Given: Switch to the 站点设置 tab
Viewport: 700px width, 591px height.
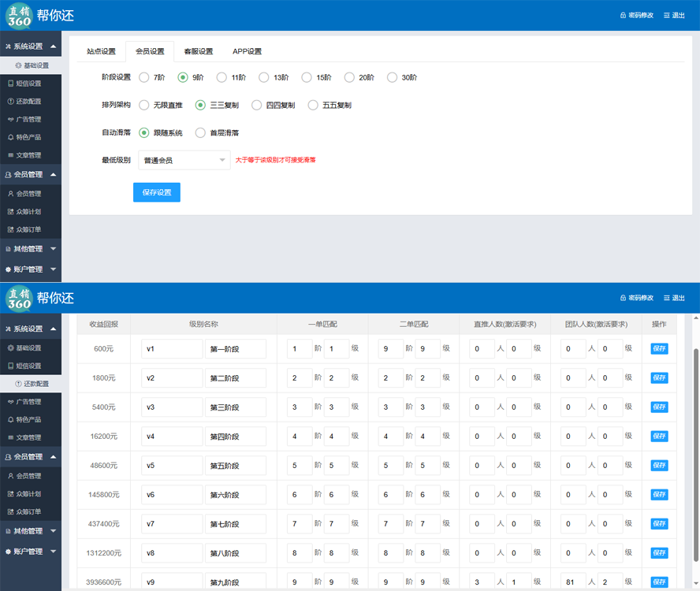Looking at the screenshot, I should point(101,51).
